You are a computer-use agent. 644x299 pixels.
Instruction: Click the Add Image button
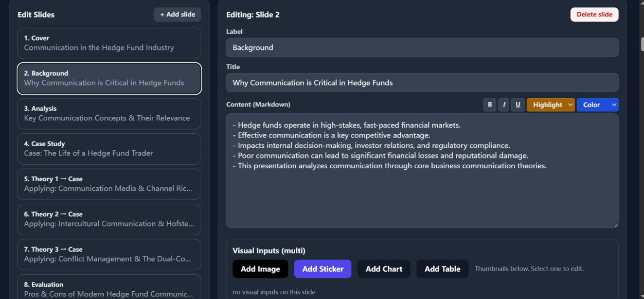pos(260,269)
